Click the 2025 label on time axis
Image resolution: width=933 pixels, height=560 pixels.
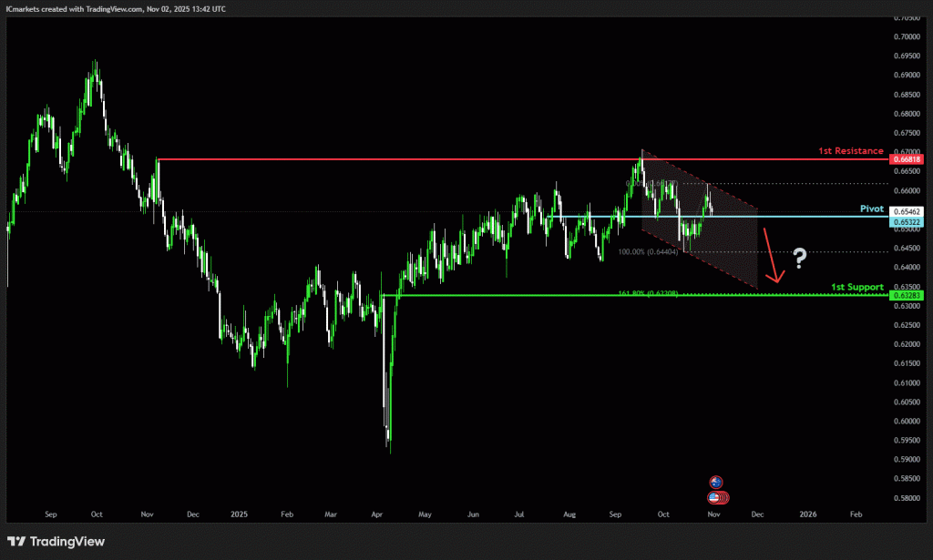click(x=239, y=514)
